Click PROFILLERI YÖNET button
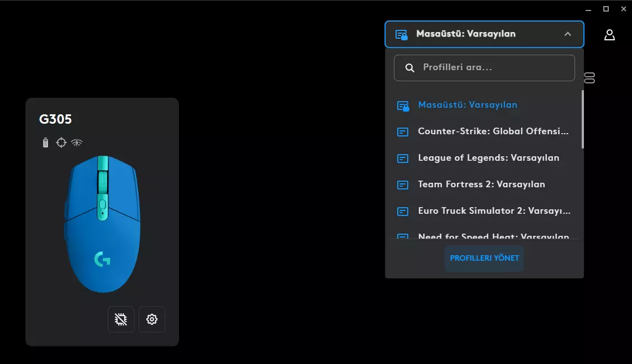The height and width of the screenshot is (364, 632). (x=484, y=258)
